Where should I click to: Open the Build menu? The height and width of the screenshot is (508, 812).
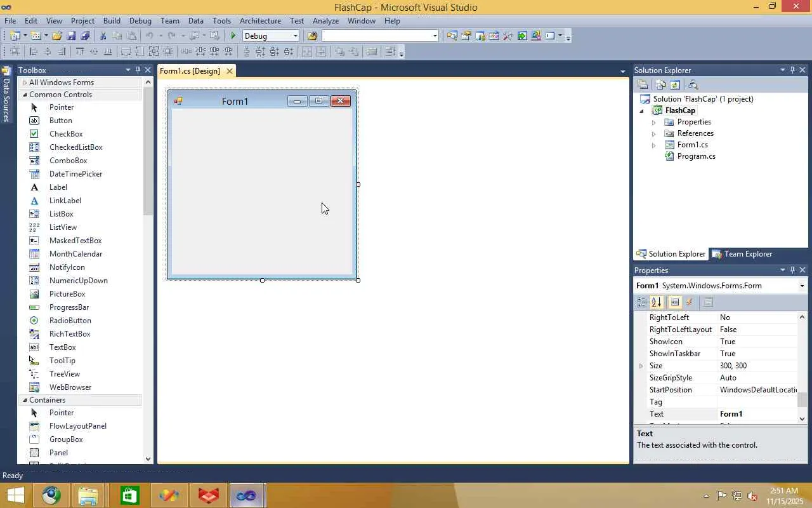tap(112, 21)
